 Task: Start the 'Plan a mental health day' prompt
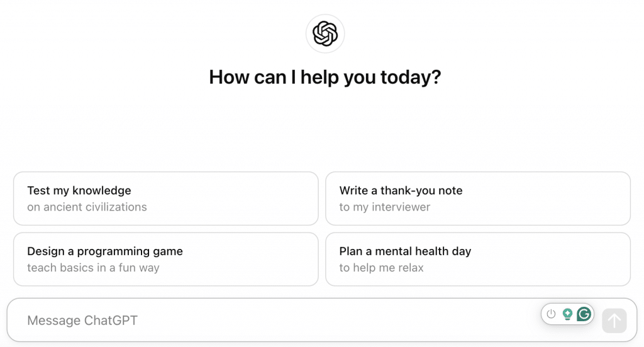coord(477,259)
